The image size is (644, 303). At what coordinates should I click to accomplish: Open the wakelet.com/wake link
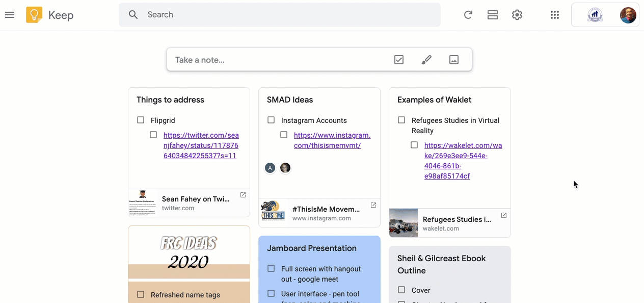click(x=463, y=161)
